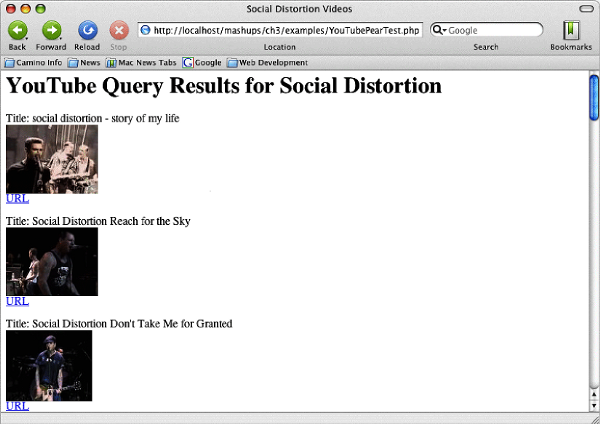Screen dimensions: 600x424
Task: Open URL link under story of my life
Action: [18, 199]
